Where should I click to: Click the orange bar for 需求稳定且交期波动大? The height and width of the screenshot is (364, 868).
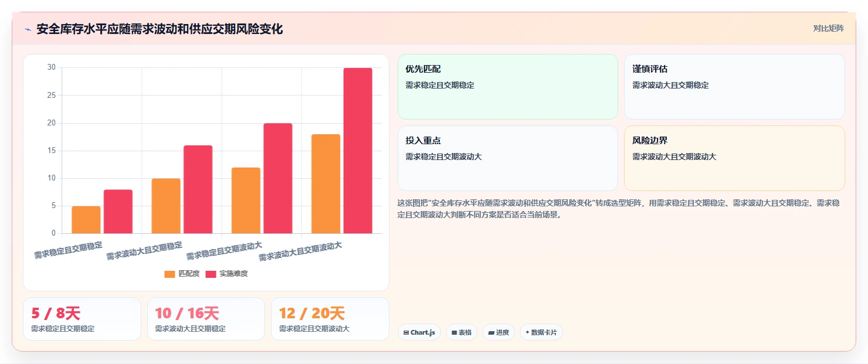246,200
